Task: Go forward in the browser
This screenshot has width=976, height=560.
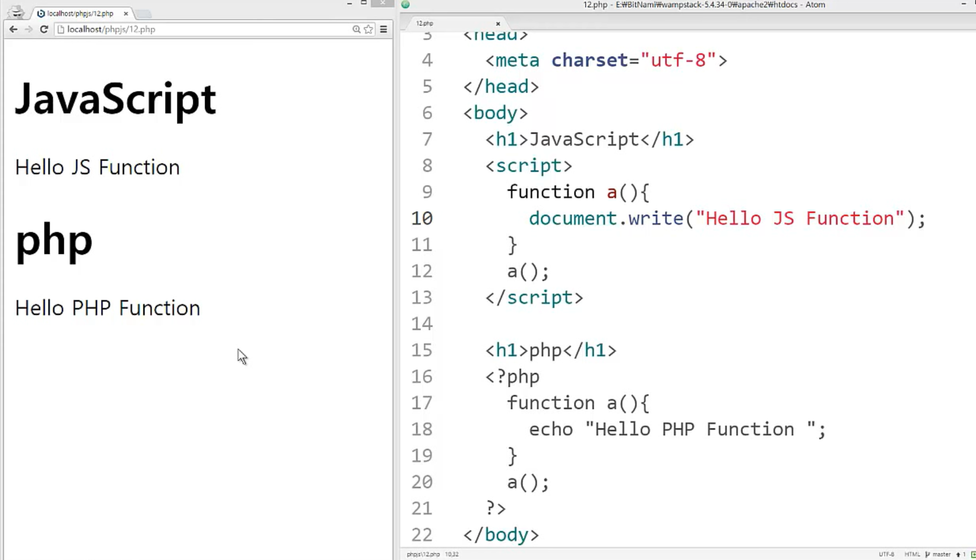Action: pyautogui.click(x=28, y=30)
